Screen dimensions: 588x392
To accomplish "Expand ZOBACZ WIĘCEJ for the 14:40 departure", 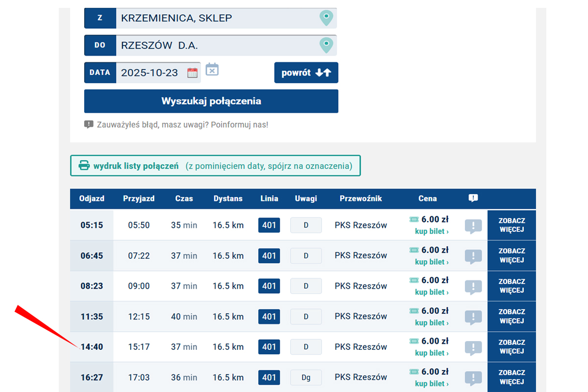I will (x=512, y=347).
